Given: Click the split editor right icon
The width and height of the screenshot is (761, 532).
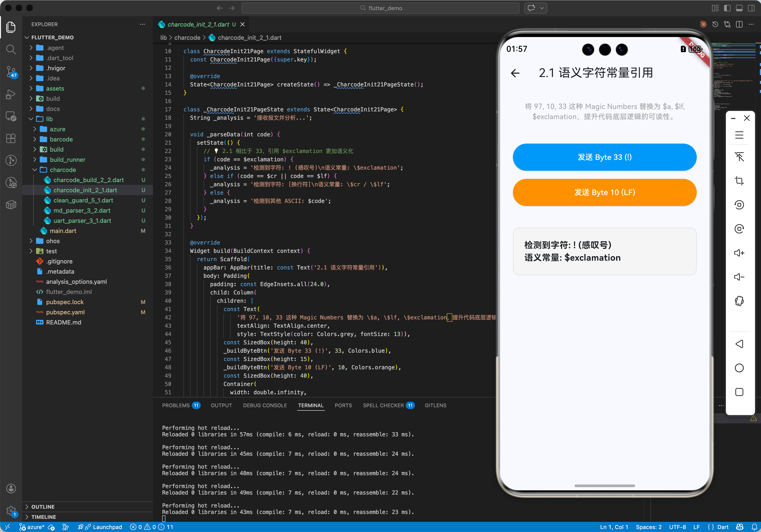Looking at the screenshot, I should [739, 24].
